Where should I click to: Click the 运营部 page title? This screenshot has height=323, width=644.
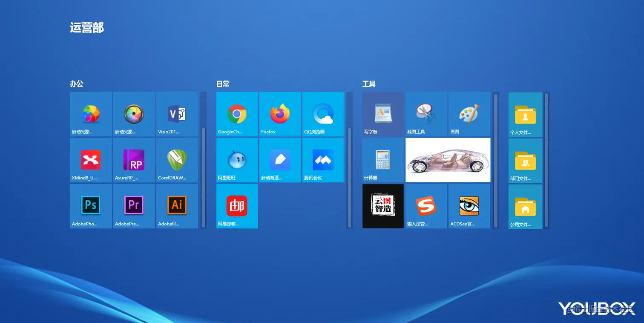coord(87,28)
